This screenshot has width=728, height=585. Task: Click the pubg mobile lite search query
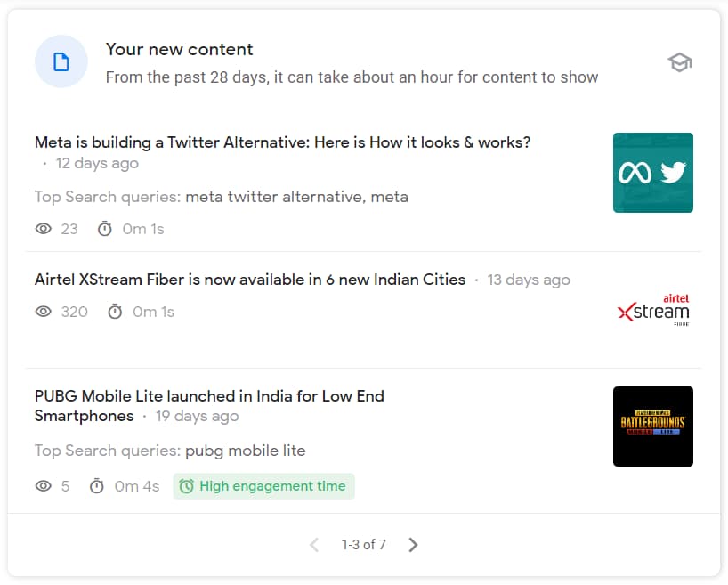pos(245,451)
